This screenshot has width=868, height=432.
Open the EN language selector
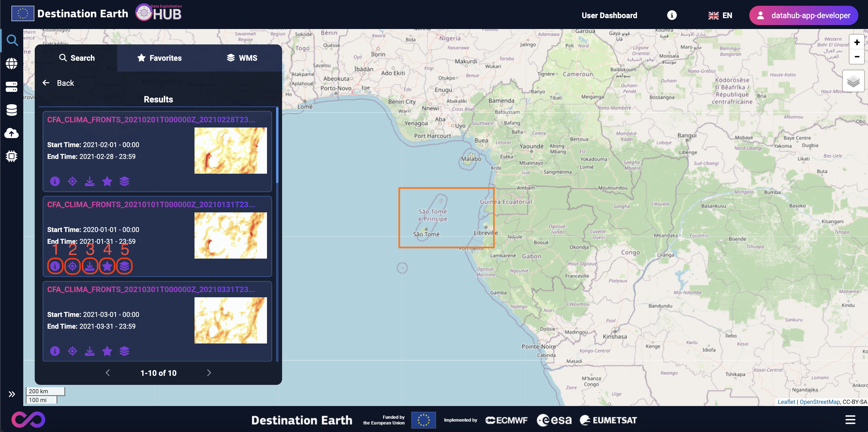coord(720,15)
